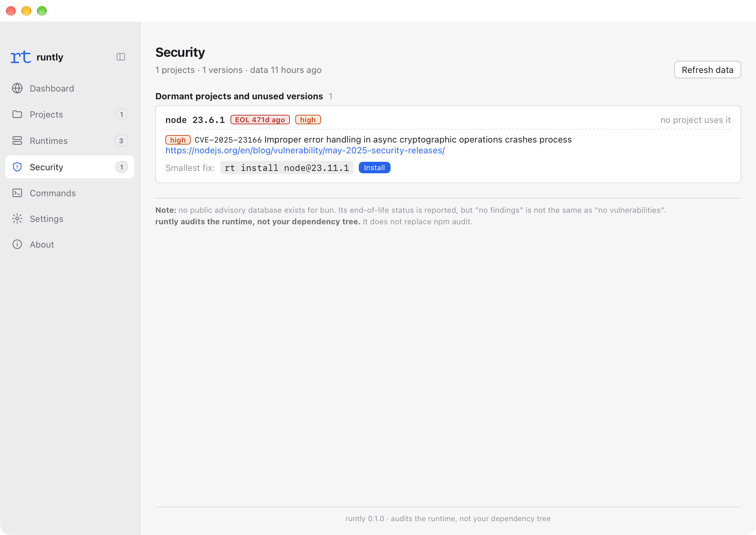Switch to the Runtimes section

coord(70,141)
